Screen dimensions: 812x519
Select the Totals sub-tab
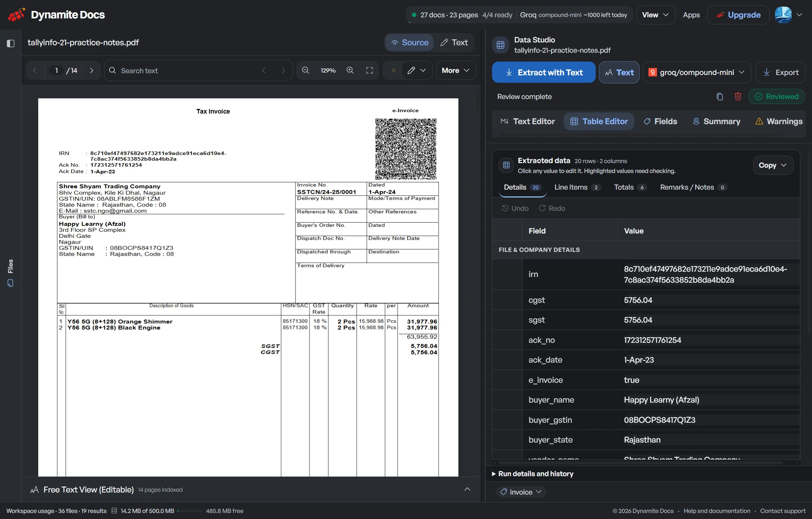pos(630,187)
